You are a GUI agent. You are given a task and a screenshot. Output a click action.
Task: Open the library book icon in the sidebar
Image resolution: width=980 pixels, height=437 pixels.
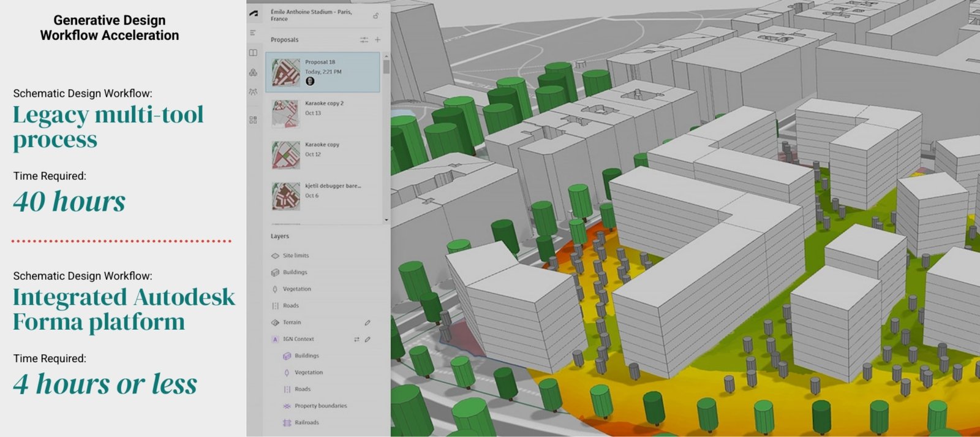tap(253, 53)
